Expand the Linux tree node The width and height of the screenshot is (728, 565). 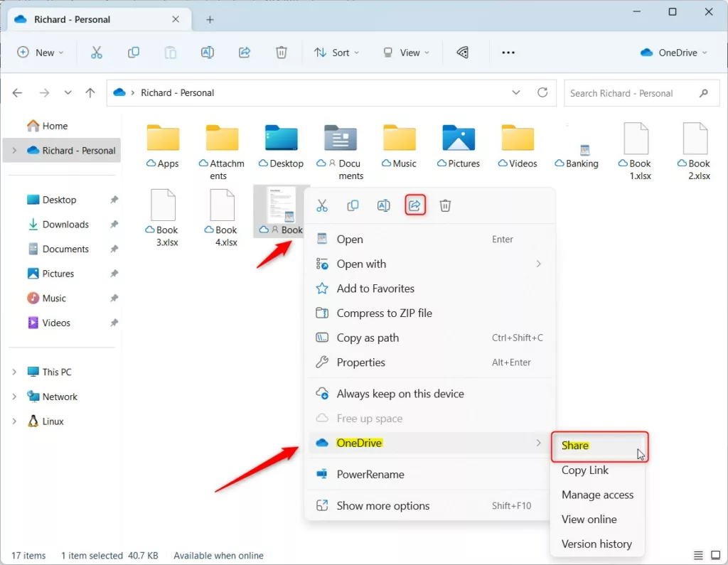14,421
